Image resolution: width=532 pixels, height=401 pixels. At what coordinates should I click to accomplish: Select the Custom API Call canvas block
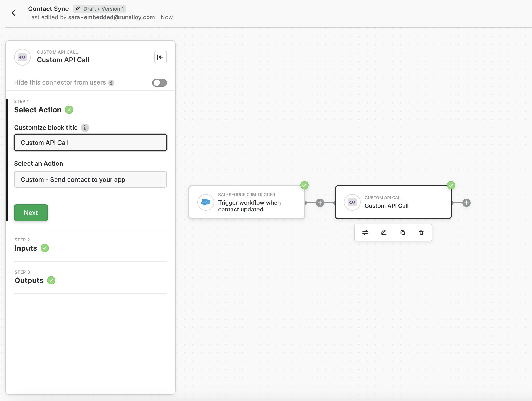pyautogui.click(x=393, y=203)
